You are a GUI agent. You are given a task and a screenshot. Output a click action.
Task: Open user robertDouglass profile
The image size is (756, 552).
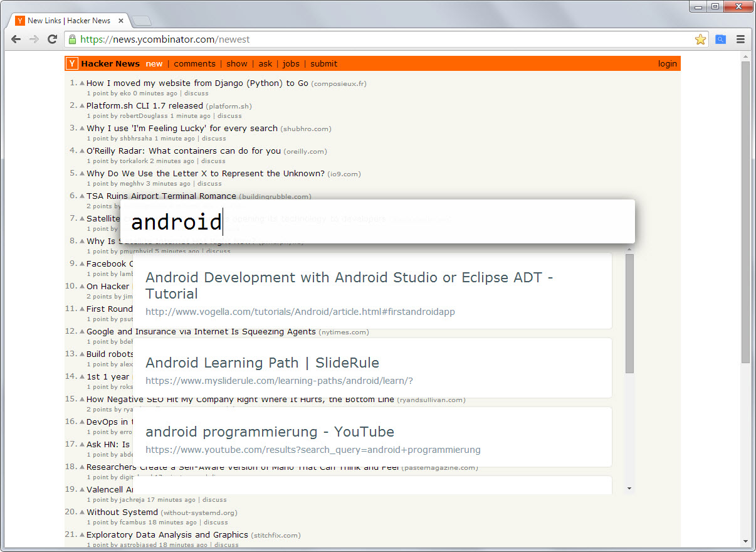tap(144, 116)
